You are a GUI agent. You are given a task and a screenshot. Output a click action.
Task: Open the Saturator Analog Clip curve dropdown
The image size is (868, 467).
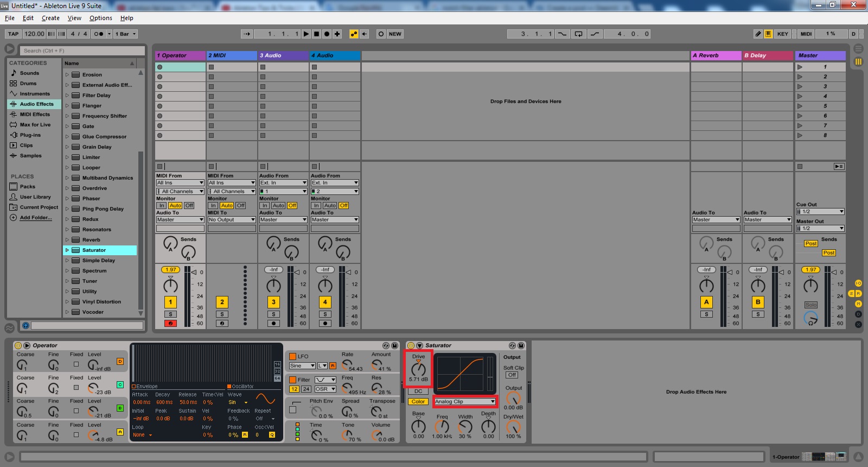[465, 402]
